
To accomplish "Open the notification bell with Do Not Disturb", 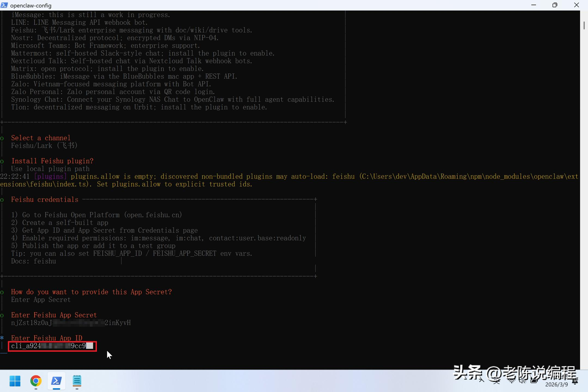I will pos(575,381).
